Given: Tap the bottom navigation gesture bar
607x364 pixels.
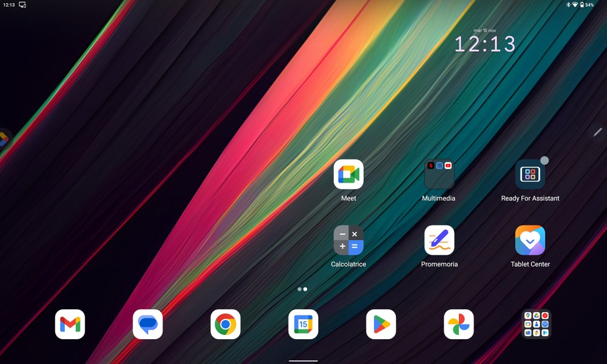Looking at the screenshot, I should tap(303, 361).
